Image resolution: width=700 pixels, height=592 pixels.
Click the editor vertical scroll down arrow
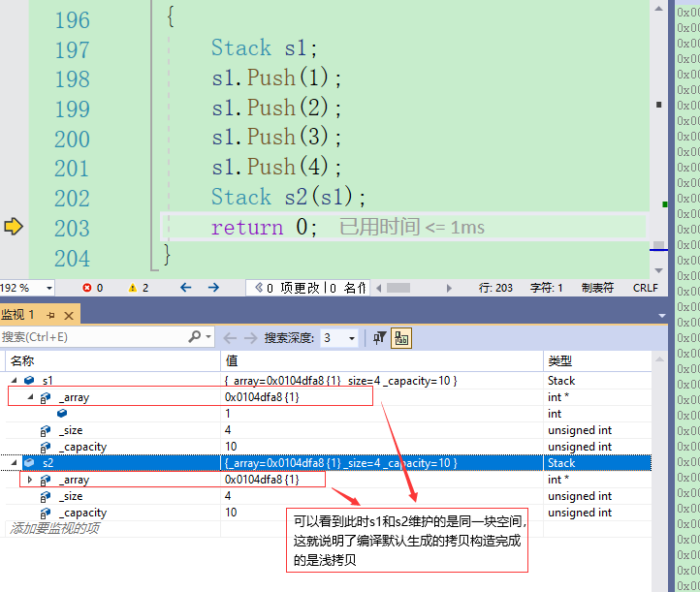[658, 270]
